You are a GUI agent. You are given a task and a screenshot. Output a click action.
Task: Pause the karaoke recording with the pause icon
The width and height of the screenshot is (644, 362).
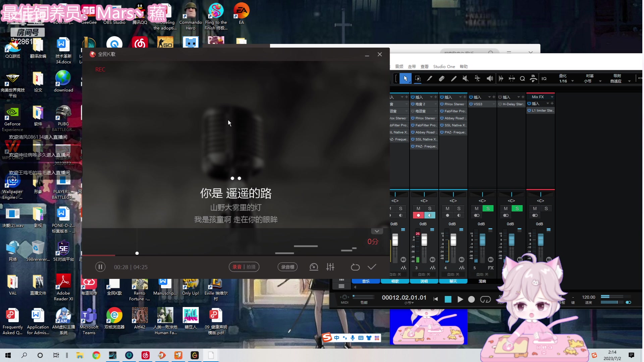pos(100,267)
